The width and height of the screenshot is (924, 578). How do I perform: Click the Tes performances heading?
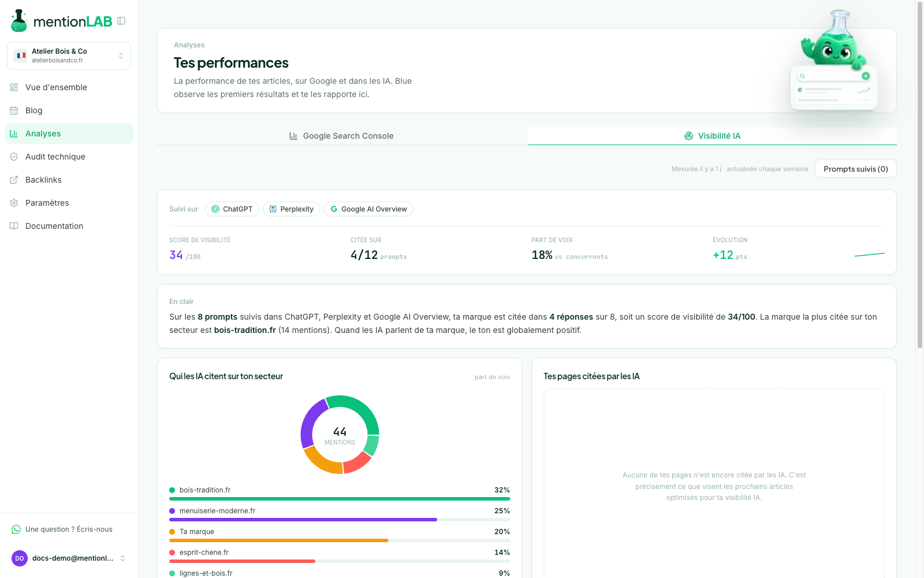pos(231,62)
